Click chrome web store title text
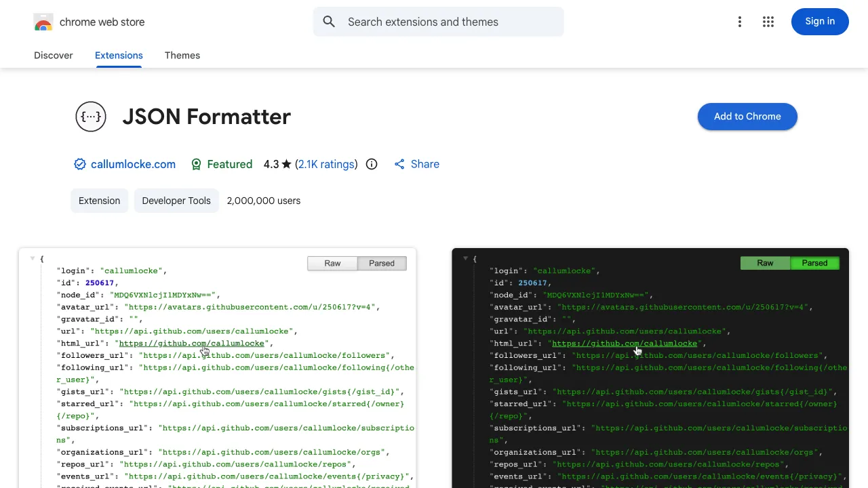Screen dimensions: 868x488 (x=102, y=22)
